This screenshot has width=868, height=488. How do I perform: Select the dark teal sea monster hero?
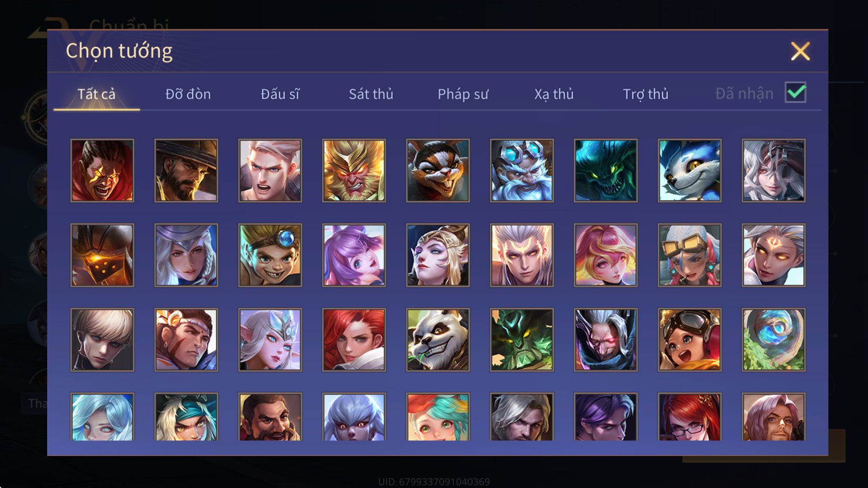click(x=605, y=171)
